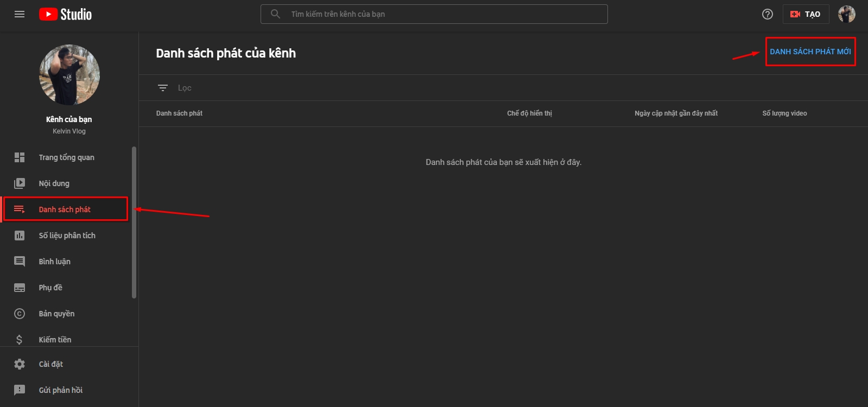Open the help question mark icon
868x407 pixels.
767,14
